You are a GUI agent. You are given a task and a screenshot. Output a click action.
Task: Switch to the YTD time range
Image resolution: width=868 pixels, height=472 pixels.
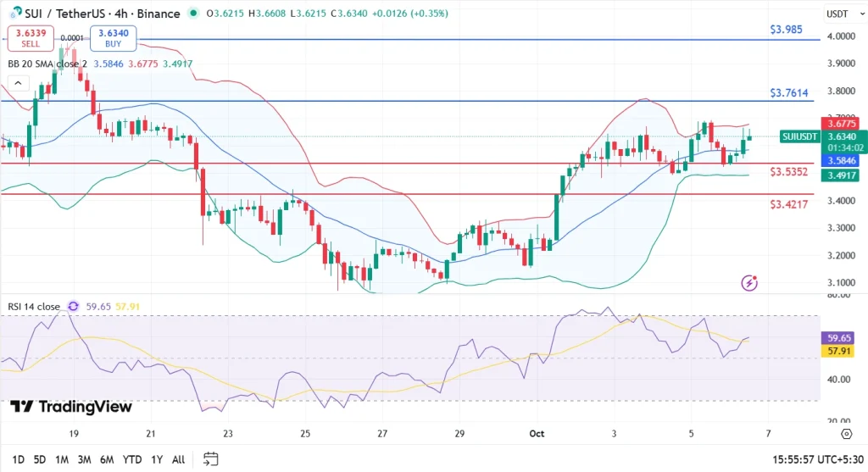131,459
